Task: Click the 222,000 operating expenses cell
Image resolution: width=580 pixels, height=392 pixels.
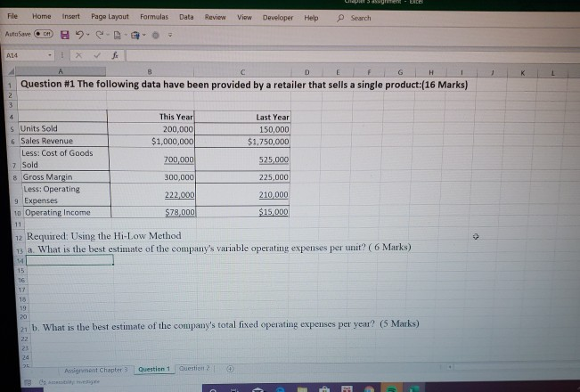Action: 153,194
